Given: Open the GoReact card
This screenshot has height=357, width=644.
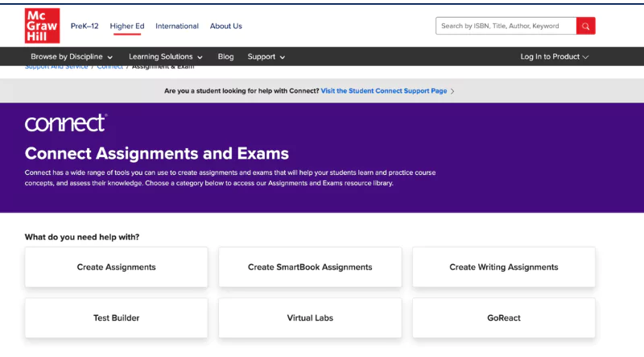Looking at the screenshot, I should click(504, 318).
